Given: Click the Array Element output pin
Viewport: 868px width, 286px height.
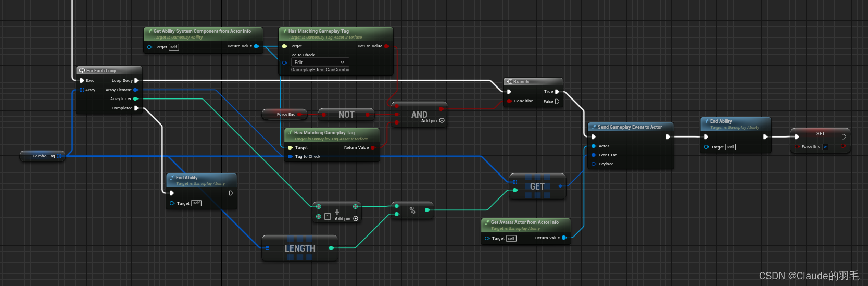Looking at the screenshot, I should (x=135, y=90).
